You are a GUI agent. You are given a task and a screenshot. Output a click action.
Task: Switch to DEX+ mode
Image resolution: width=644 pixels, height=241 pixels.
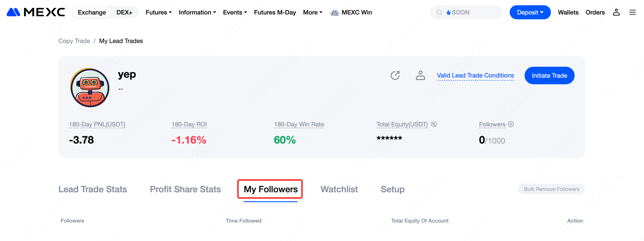(124, 12)
